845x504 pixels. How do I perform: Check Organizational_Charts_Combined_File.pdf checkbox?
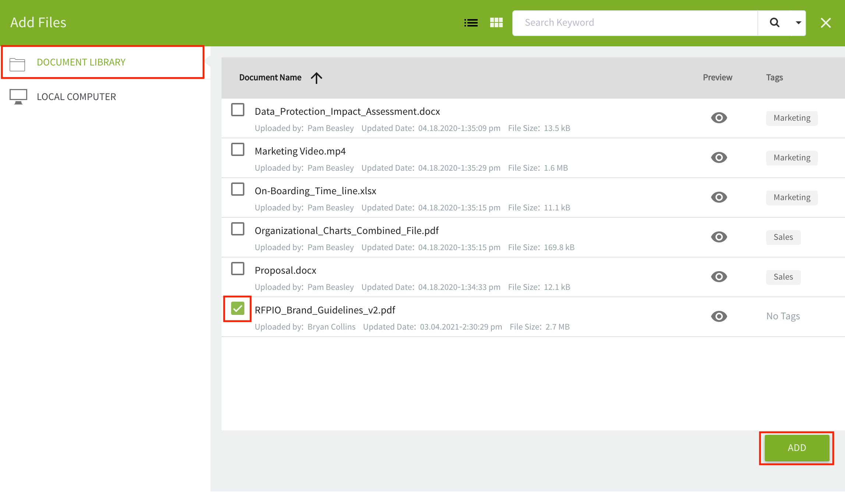[x=238, y=229]
